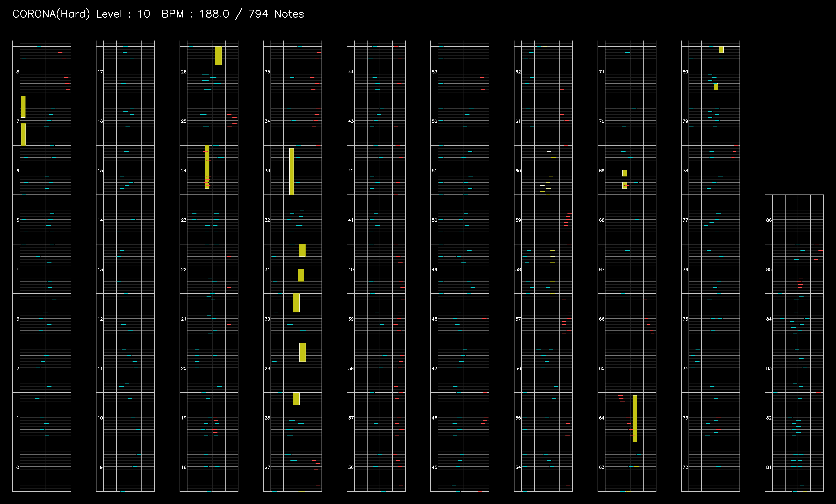
Task: Select measure number 60 label
Action: [518, 171]
